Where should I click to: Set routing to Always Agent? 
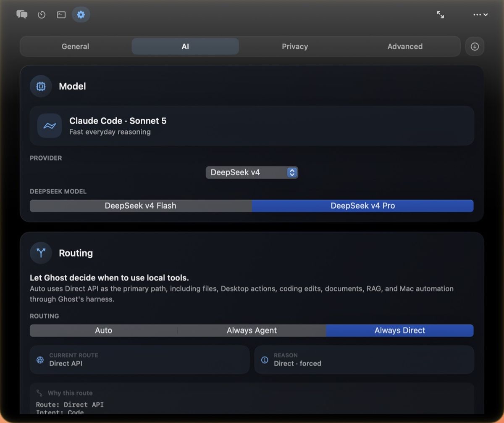(252, 330)
